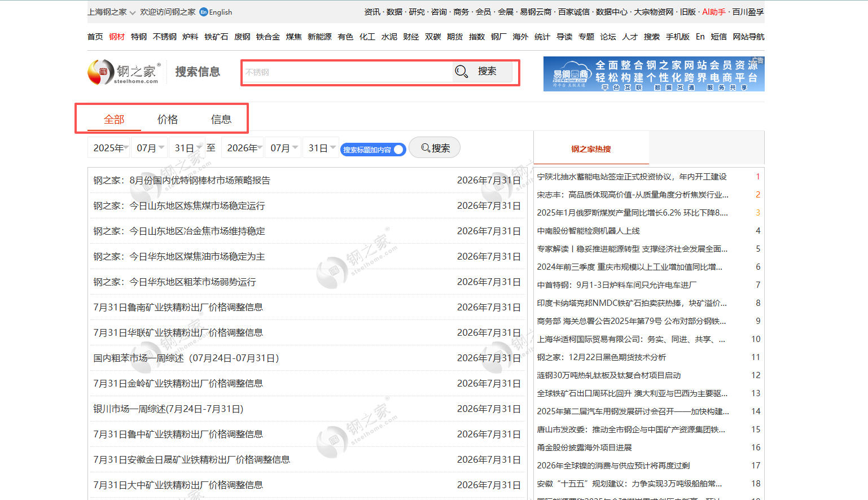This screenshot has height=500, width=868.
Task: Open the end month 07月 dropdown
Action: 283,148
